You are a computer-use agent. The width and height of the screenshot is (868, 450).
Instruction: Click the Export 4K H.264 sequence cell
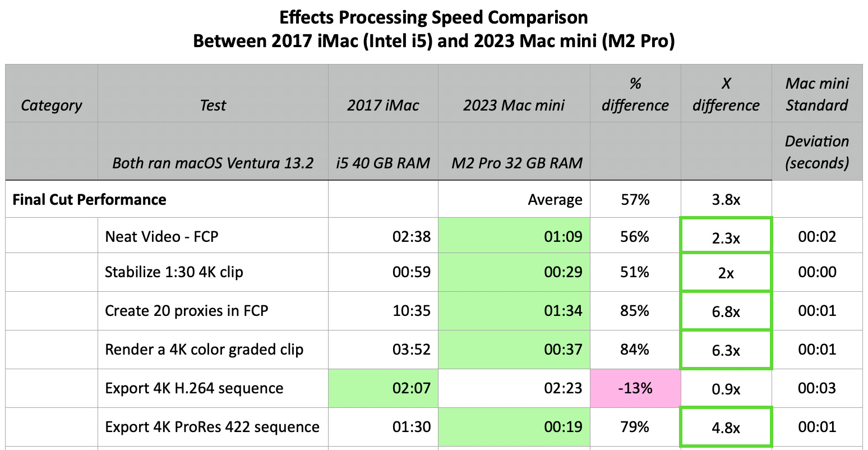194,388
